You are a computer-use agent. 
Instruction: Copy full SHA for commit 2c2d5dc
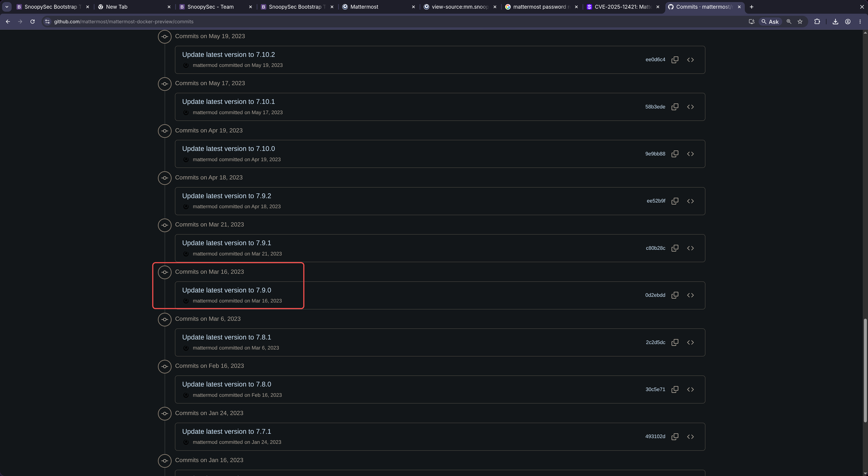[675, 343]
